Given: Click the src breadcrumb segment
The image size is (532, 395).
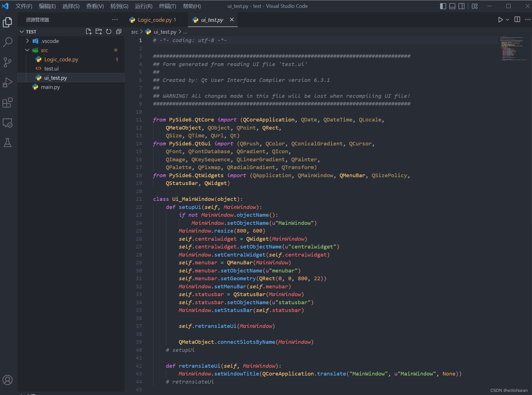Looking at the screenshot, I should click(135, 32).
